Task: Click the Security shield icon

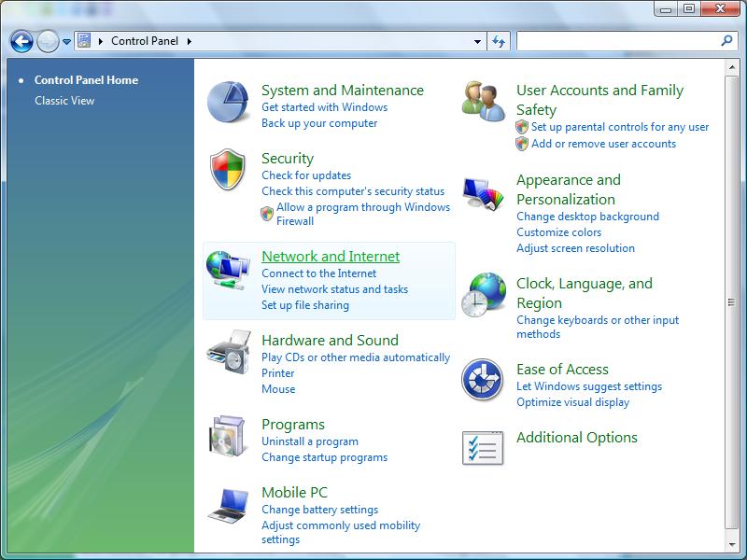Action: [x=228, y=169]
